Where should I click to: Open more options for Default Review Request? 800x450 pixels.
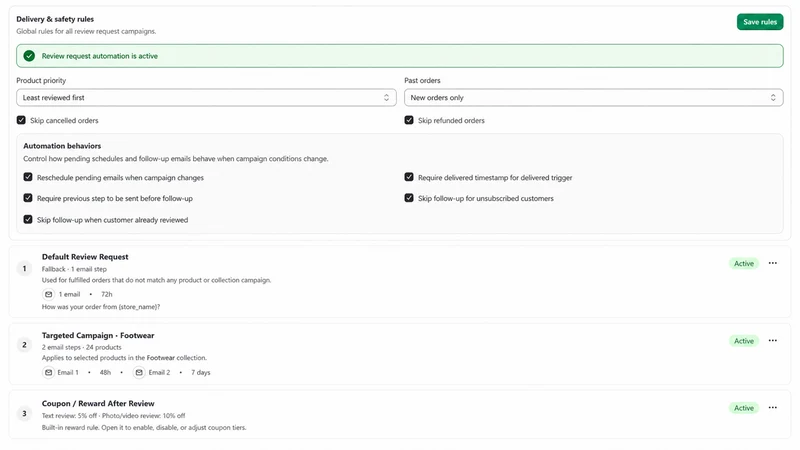pos(772,263)
